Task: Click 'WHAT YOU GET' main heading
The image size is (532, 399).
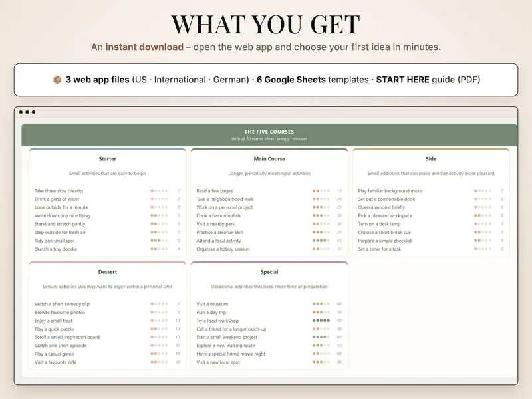Action: click(x=265, y=25)
